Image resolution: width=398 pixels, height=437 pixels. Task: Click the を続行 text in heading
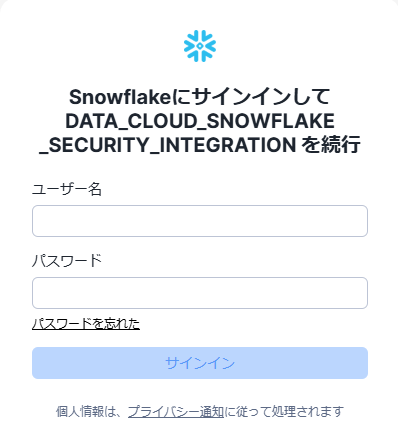(331, 145)
